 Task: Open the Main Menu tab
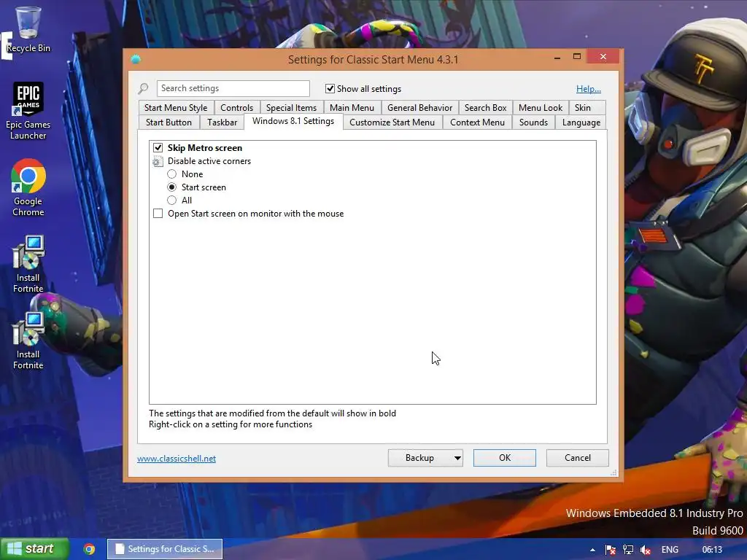pos(352,108)
